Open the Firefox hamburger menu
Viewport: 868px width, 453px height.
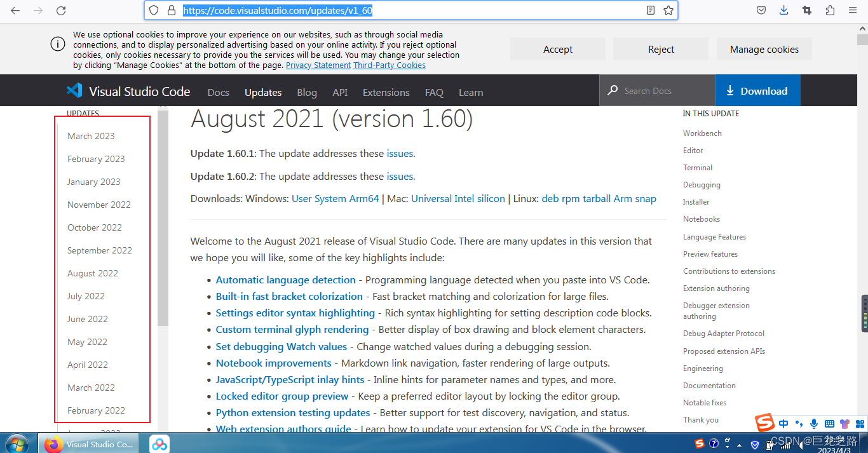tap(853, 10)
